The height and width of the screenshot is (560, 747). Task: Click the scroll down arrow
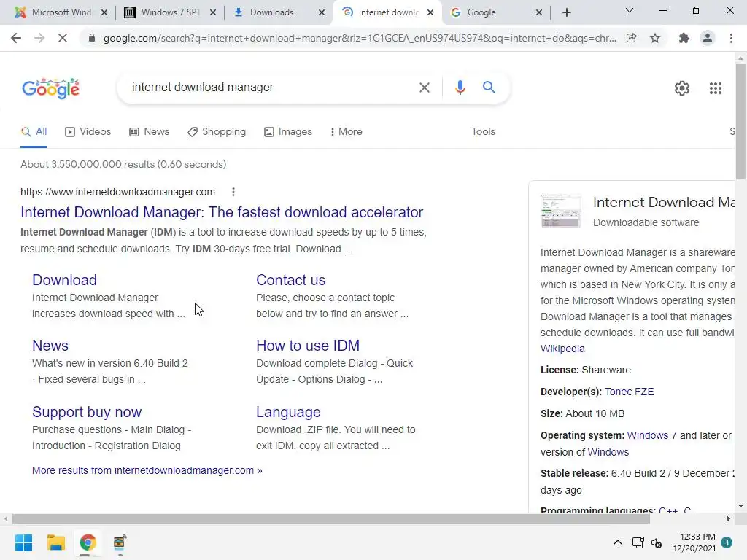740,506
